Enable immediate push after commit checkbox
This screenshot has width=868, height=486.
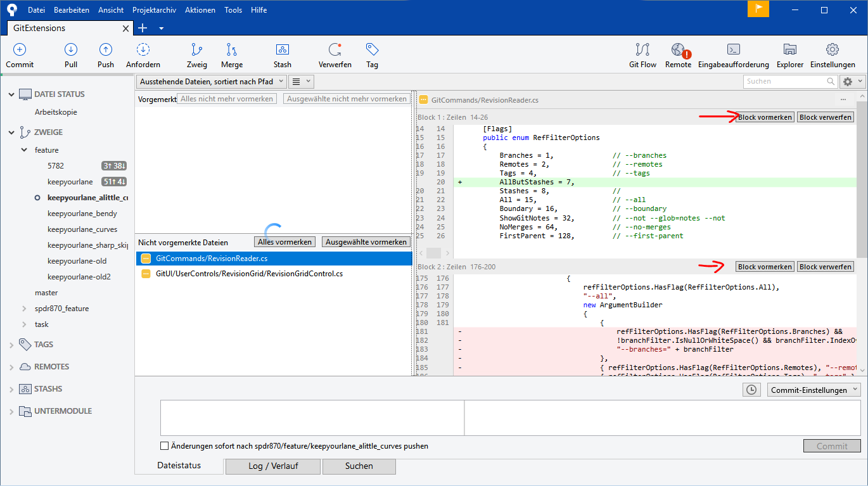(165, 446)
